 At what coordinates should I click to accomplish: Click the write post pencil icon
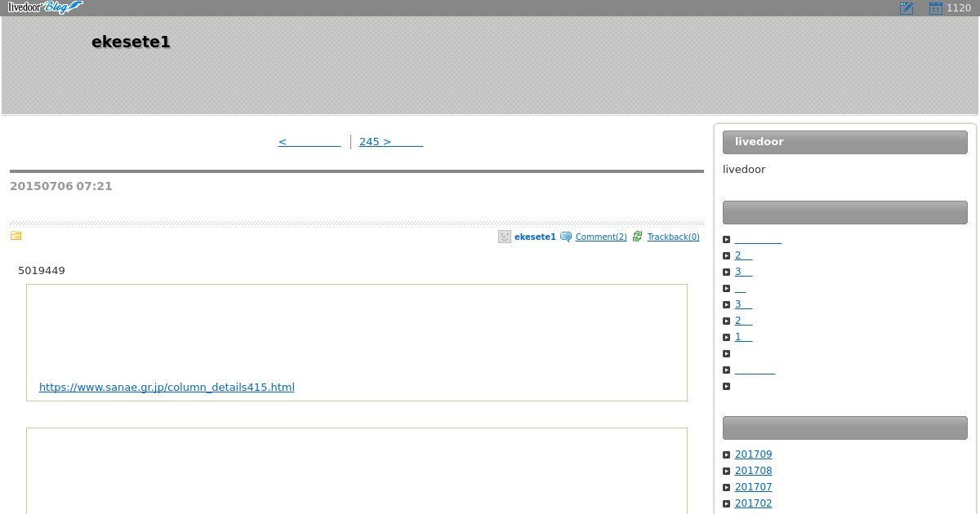coord(906,8)
